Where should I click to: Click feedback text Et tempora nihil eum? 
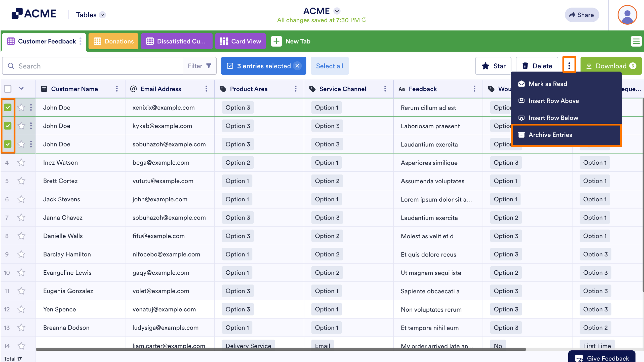click(x=430, y=328)
